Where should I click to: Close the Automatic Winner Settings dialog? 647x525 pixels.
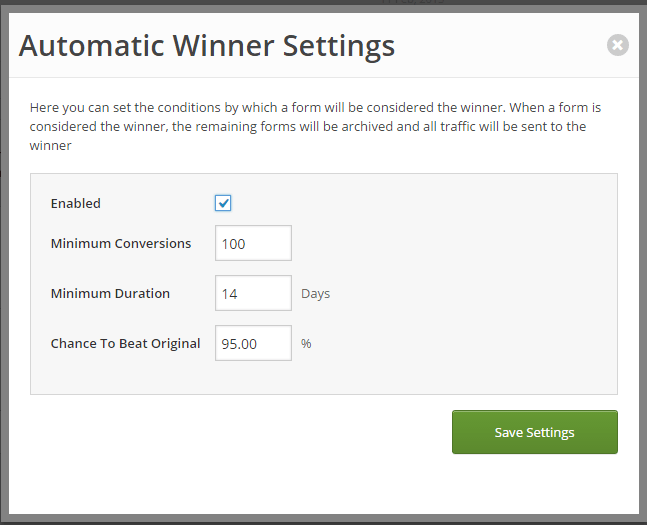point(618,45)
